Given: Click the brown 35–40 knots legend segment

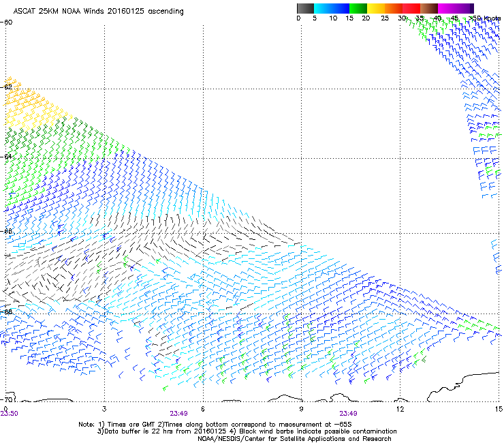Looking at the screenshot, I should click(429, 8).
